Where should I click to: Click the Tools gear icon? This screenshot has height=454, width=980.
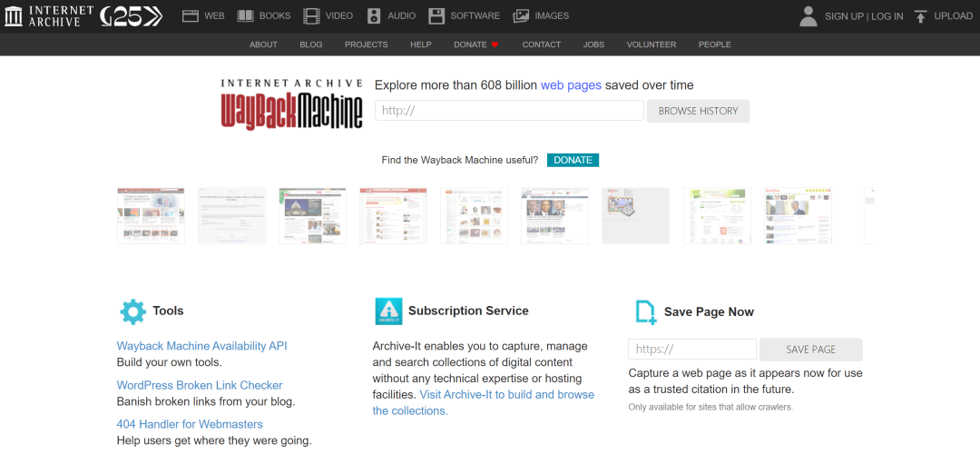[132, 311]
